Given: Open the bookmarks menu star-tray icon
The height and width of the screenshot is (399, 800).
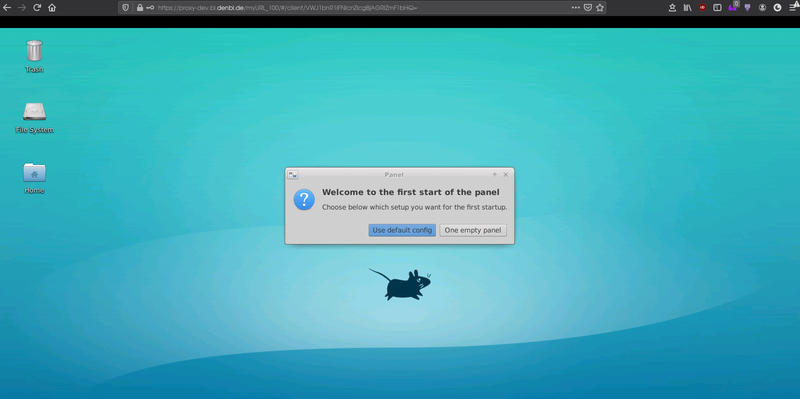Looking at the screenshot, I should 672,8.
